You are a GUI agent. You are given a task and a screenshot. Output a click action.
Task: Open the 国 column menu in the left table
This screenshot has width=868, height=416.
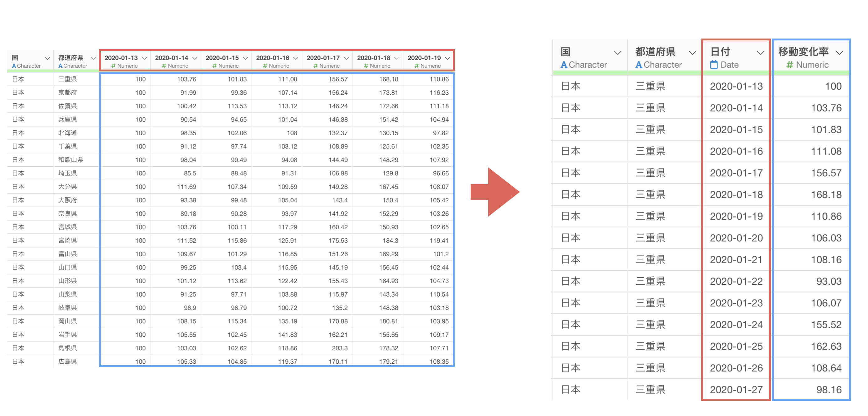(x=48, y=58)
